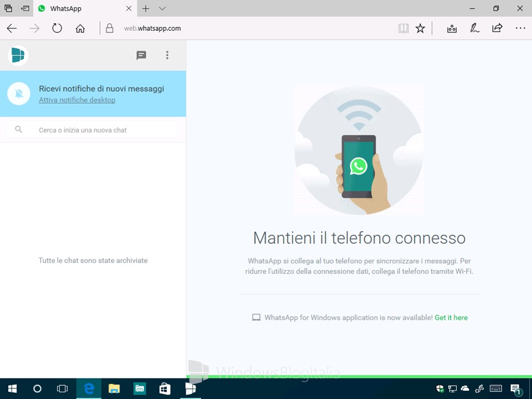Open the Windows Start menu
Screen dimensions: 532x399
[x=12, y=388]
